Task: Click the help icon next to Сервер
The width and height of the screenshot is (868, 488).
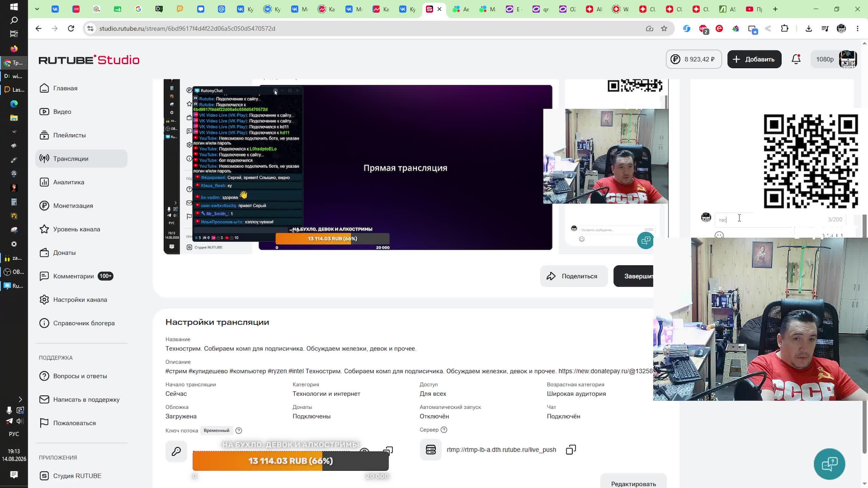Action: (444, 430)
